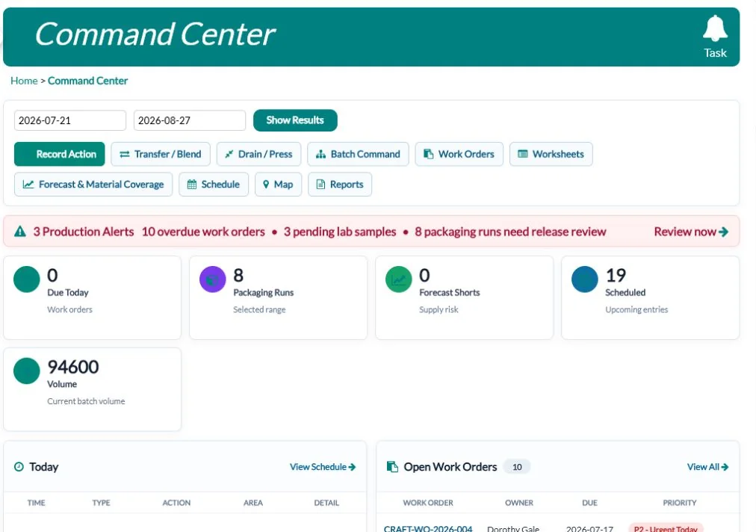
Task: Open Forecast & Material Coverage
Action: point(93,185)
